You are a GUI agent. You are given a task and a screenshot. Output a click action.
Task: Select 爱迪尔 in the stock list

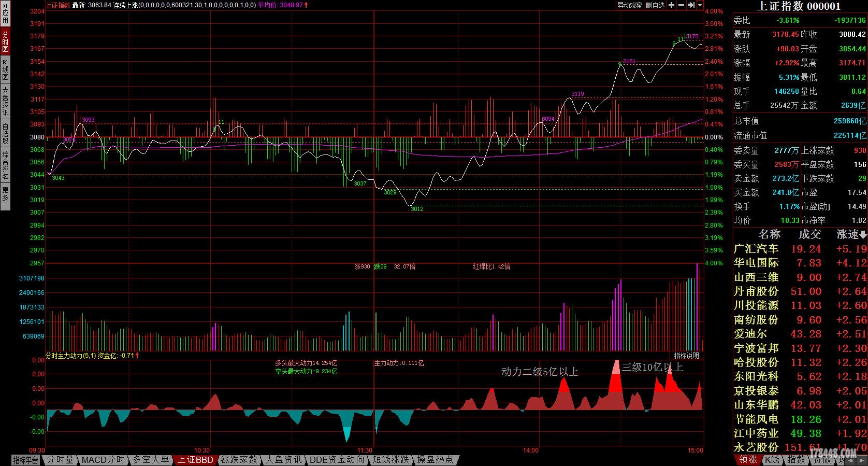click(x=800, y=334)
